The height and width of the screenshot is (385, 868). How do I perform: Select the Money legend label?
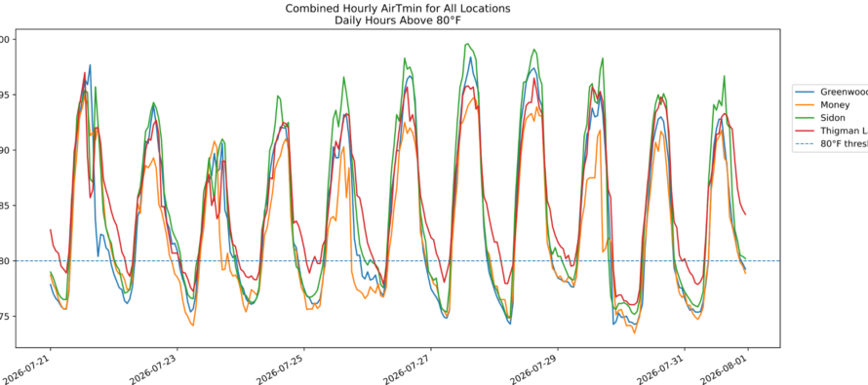pyautogui.click(x=835, y=105)
